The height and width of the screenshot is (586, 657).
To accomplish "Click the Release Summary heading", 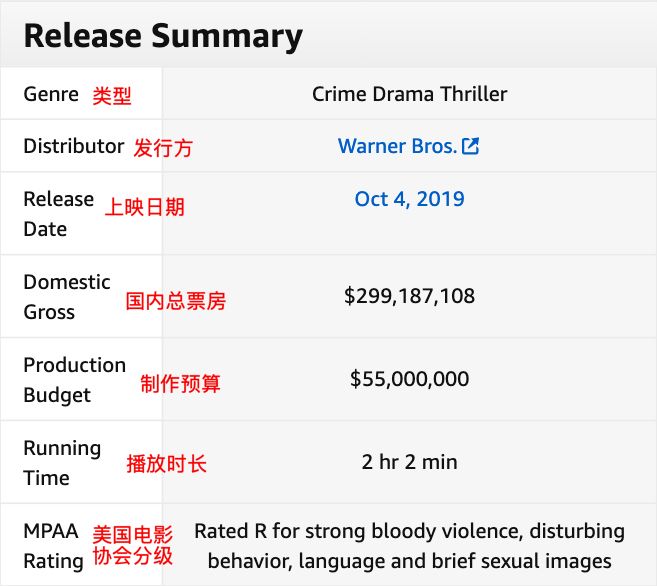I will click(x=163, y=36).
